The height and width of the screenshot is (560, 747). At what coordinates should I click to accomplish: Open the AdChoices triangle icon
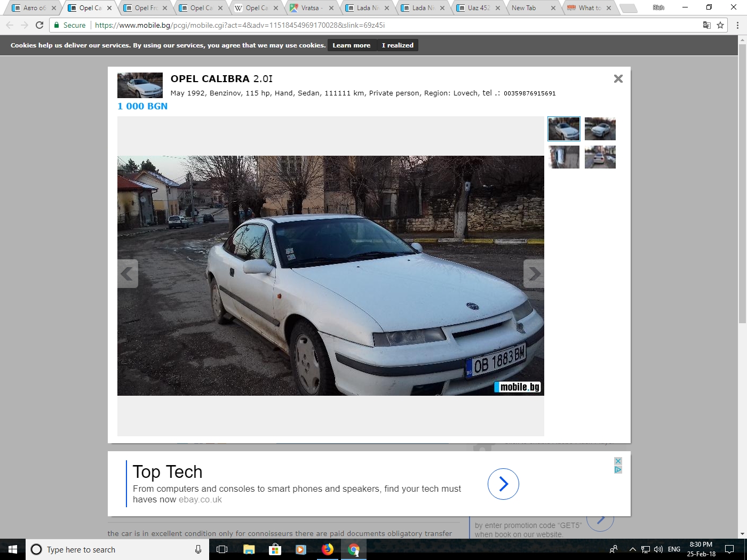[618, 470]
